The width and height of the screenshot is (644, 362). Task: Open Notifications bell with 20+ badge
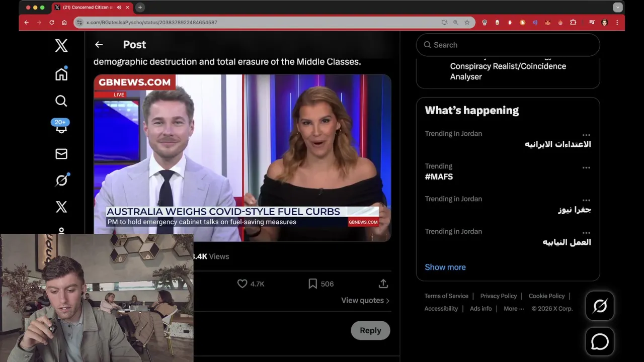click(61, 127)
